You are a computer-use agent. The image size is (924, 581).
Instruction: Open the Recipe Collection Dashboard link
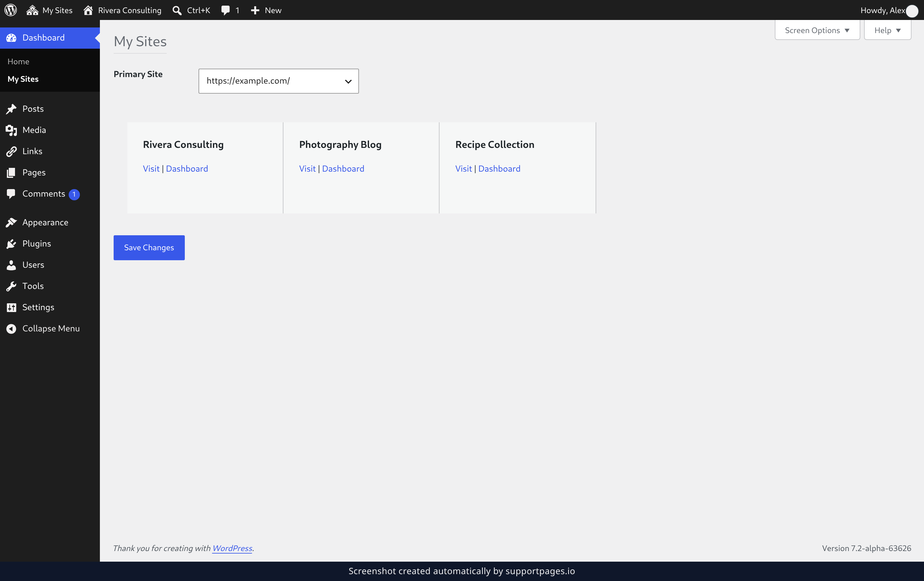(499, 169)
